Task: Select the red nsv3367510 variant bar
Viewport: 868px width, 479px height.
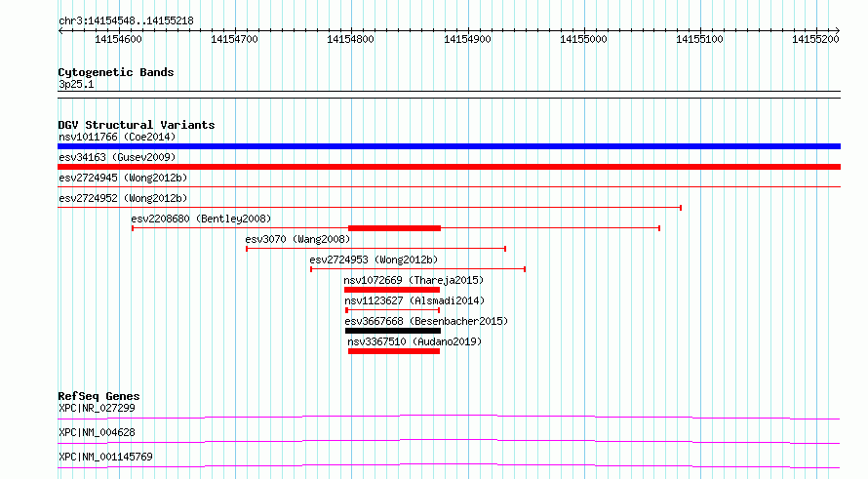Action: click(394, 351)
